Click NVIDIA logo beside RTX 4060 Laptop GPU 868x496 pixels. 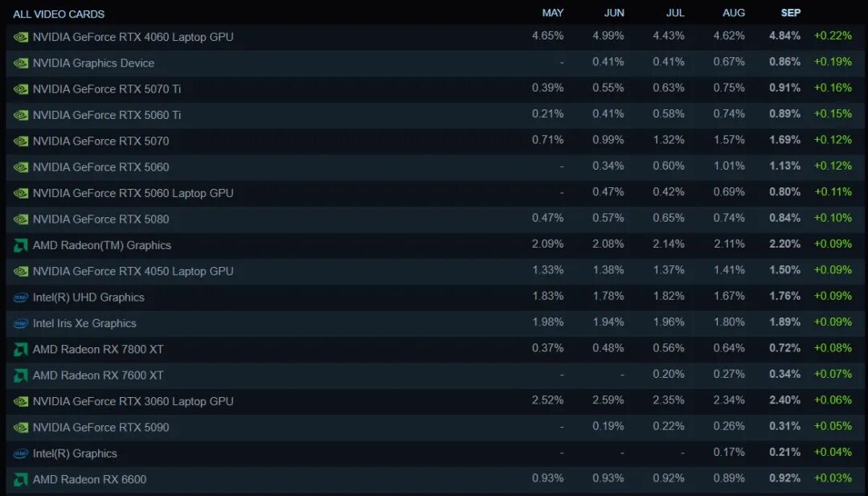click(20, 37)
